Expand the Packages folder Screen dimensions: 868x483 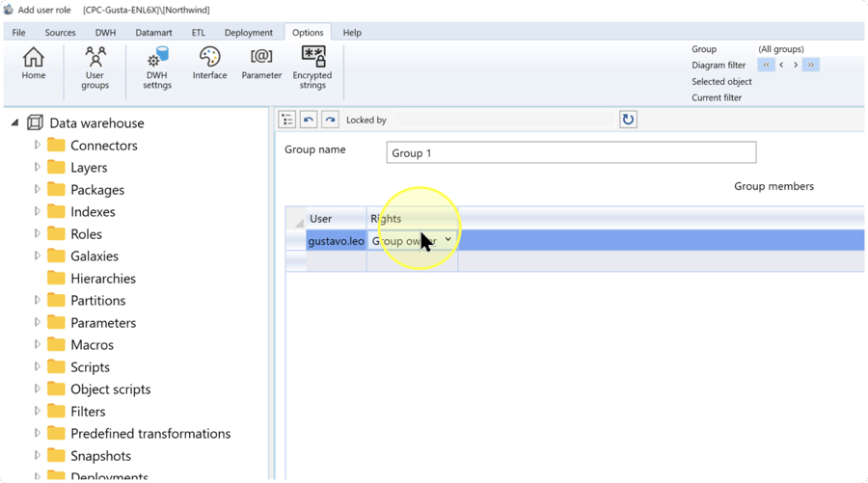[37, 189]
